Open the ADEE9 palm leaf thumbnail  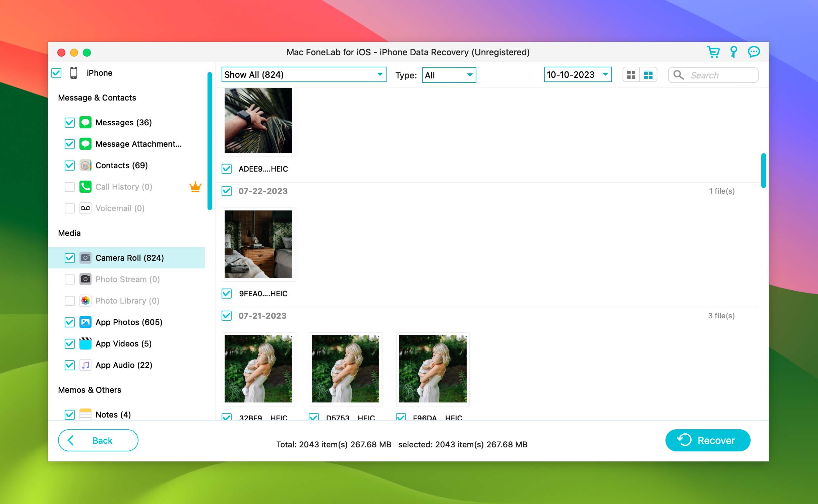pos(258,121)
